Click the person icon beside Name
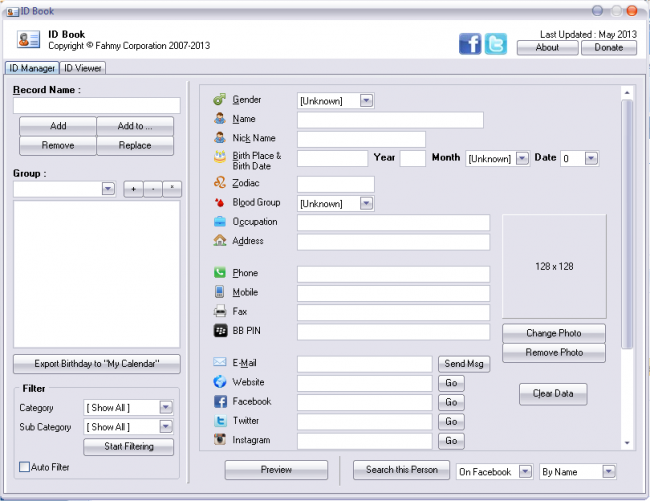 click(220, 119)
